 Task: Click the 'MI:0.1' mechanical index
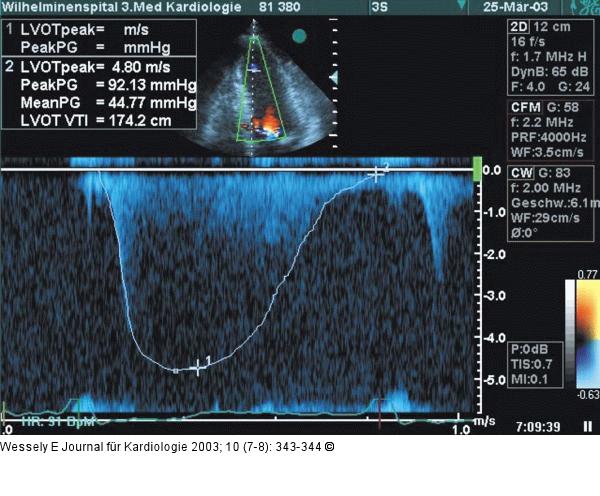coord(530,379)
